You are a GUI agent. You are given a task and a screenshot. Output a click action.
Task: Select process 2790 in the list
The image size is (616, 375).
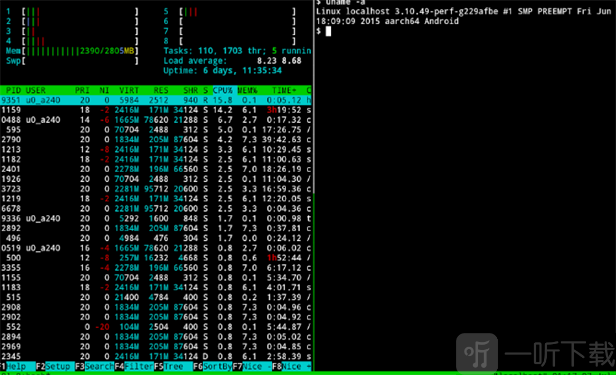point(156,139)
